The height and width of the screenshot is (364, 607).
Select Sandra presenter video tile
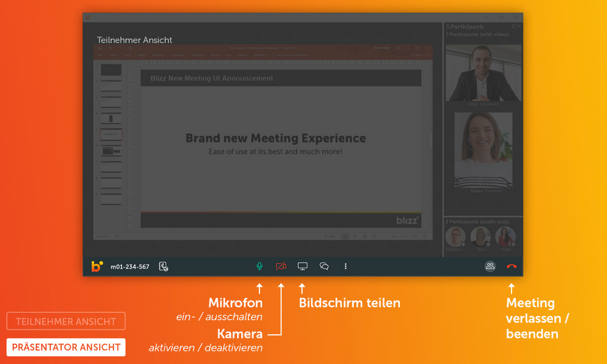click(x=484, y=150)
